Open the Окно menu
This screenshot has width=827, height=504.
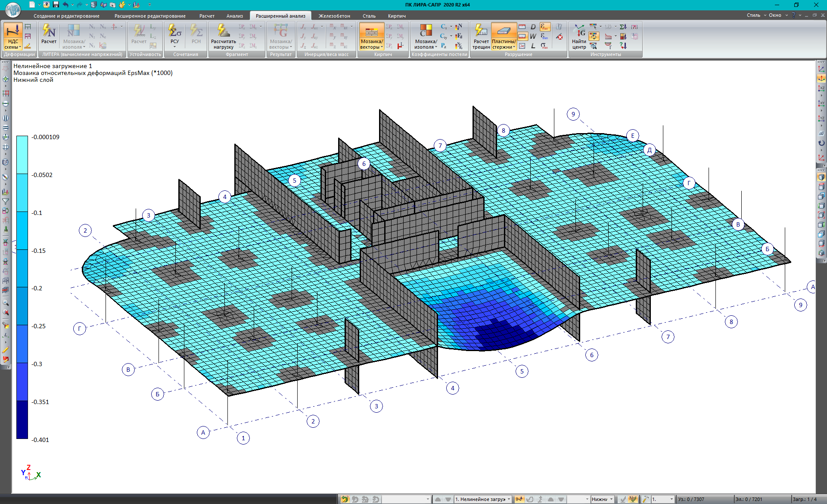[775, 15]
